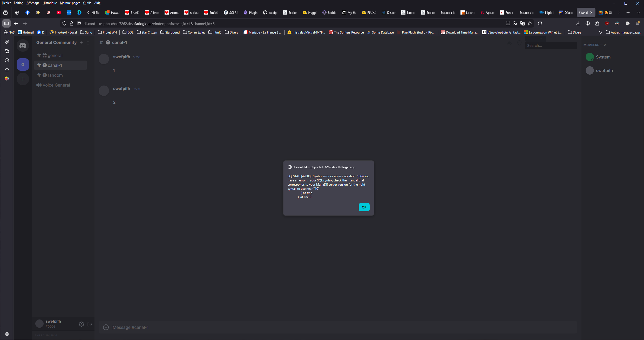644x340 pixels.
Task: Select the G server icon
Action: [x=23, y=64]
